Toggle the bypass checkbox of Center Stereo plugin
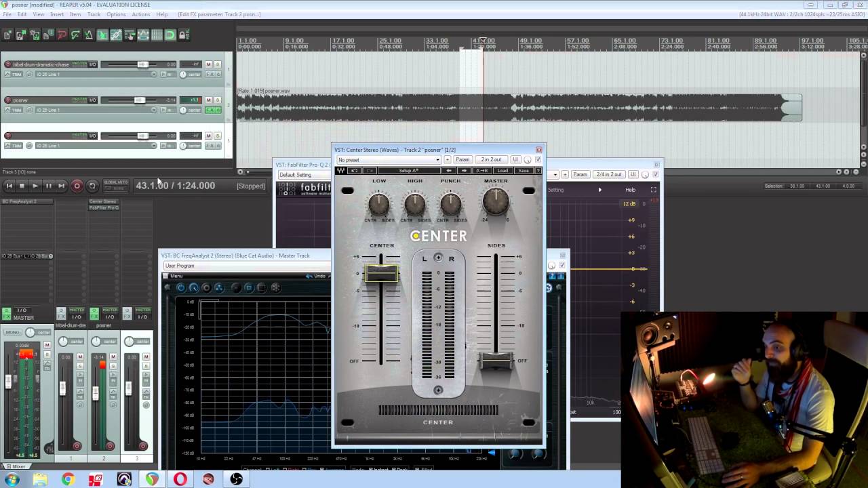The height and width of the screenshot is (488, 868). pos(538,160)
